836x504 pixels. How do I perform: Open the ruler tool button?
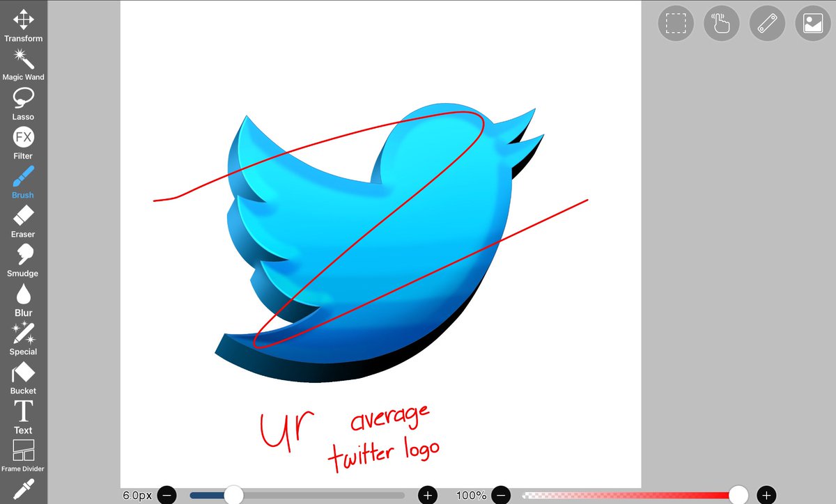[767, 24]
